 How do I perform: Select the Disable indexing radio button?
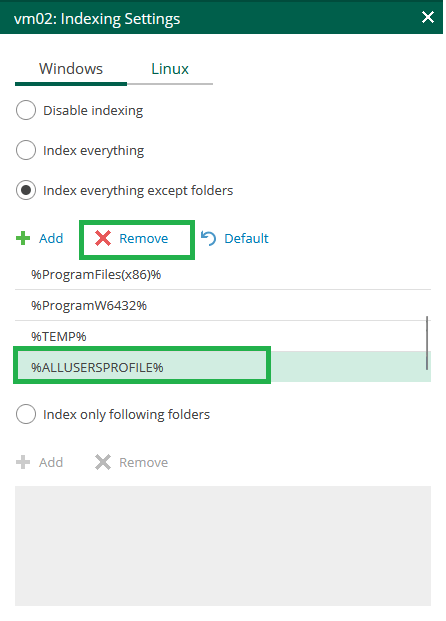point(26,110)
